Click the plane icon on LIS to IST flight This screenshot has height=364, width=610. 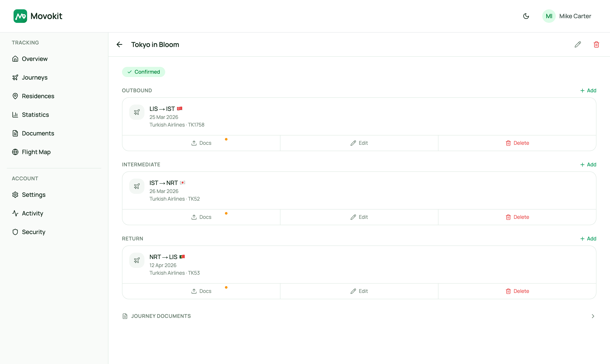pos(137,112)
